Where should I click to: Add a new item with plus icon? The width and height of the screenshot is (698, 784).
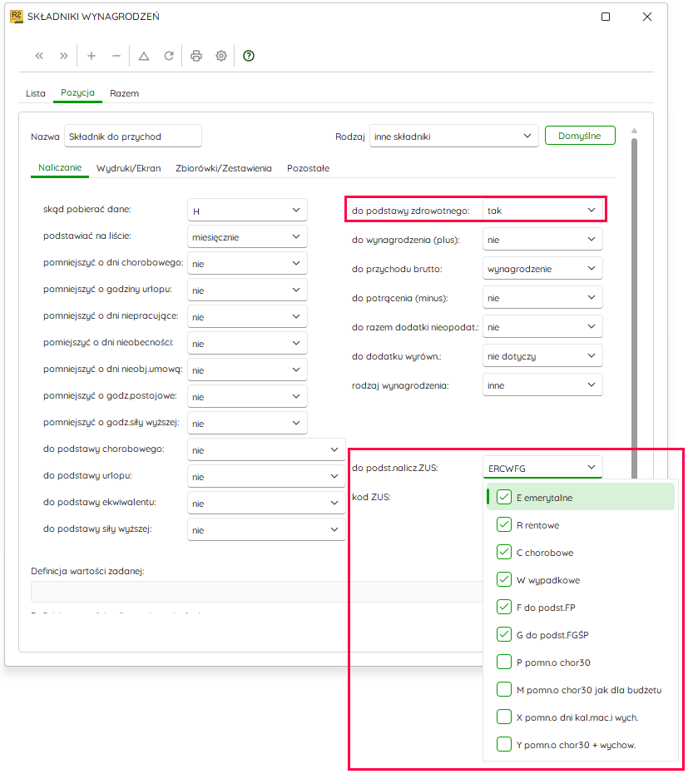tap(92, 56)
